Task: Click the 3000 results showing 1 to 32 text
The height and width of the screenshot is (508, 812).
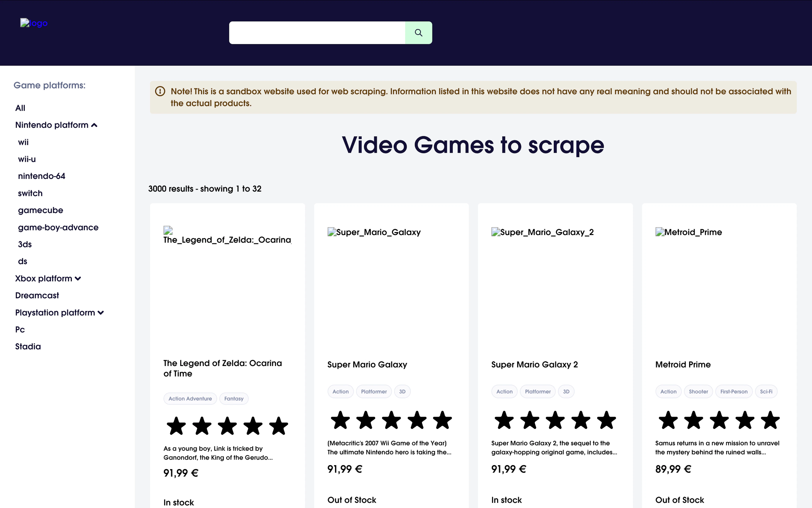Action: (x=205, y=189)
